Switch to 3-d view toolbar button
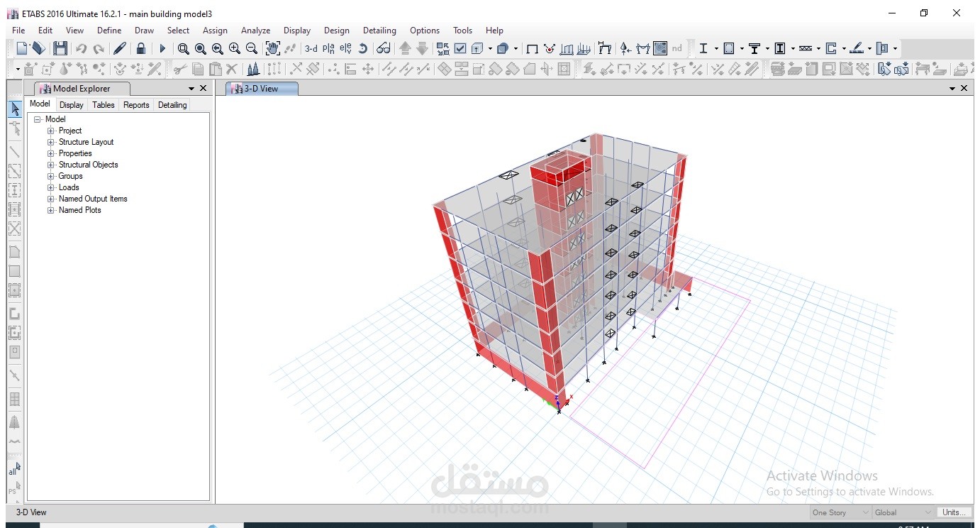Image resolution: width=980 pixels, height=528 pixels. coord(311,48)
